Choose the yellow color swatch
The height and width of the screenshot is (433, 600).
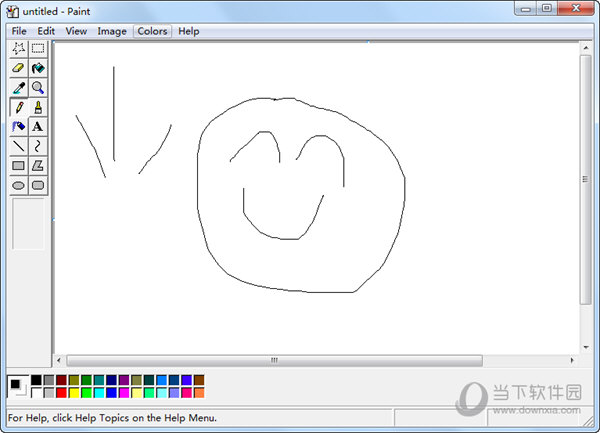[74, 393]
